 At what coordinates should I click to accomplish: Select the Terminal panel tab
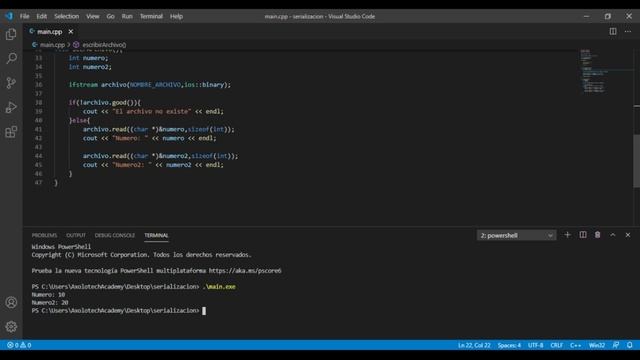pyautogui.click(x=156, y=236)
